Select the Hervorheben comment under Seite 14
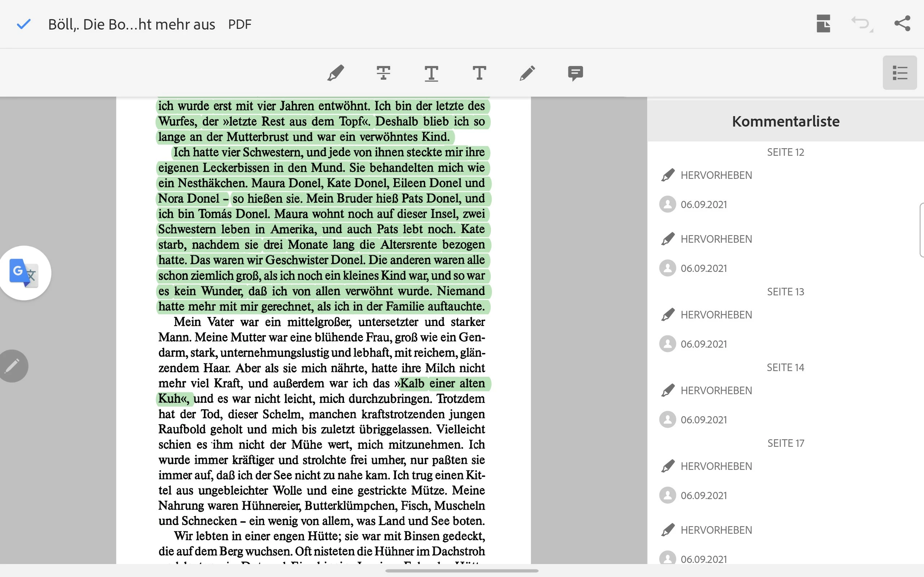This screenshot has height=577, width=924. tap(716, 391)
